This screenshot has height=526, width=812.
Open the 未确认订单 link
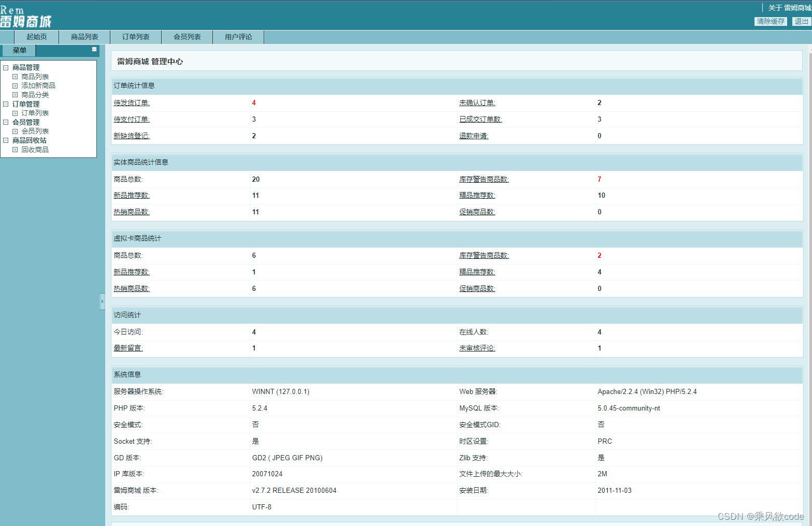[x=477, y=103]
